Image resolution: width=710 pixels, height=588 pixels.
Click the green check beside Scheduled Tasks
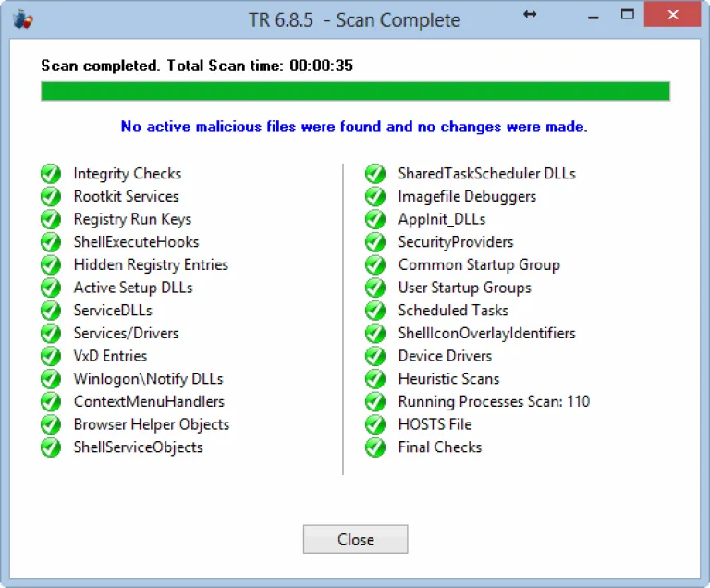coord(375,311)
